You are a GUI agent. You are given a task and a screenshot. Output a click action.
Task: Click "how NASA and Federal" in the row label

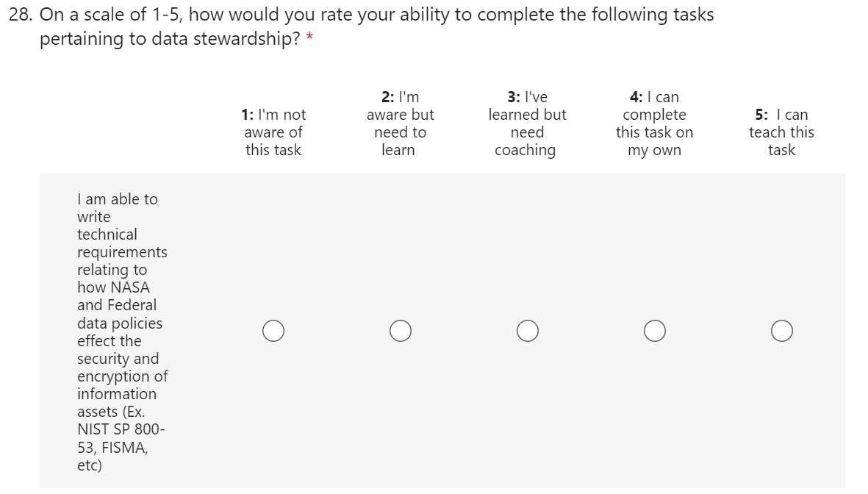115,296
